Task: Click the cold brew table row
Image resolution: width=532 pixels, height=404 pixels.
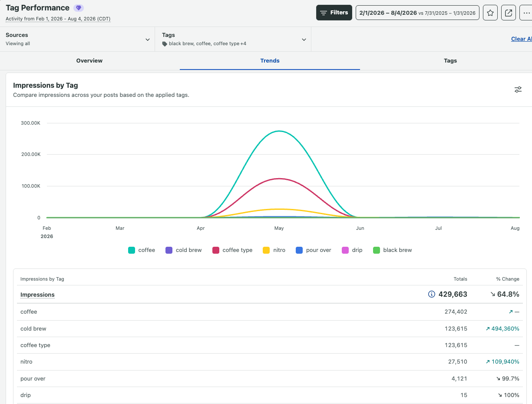Action: tap(270, 329)
